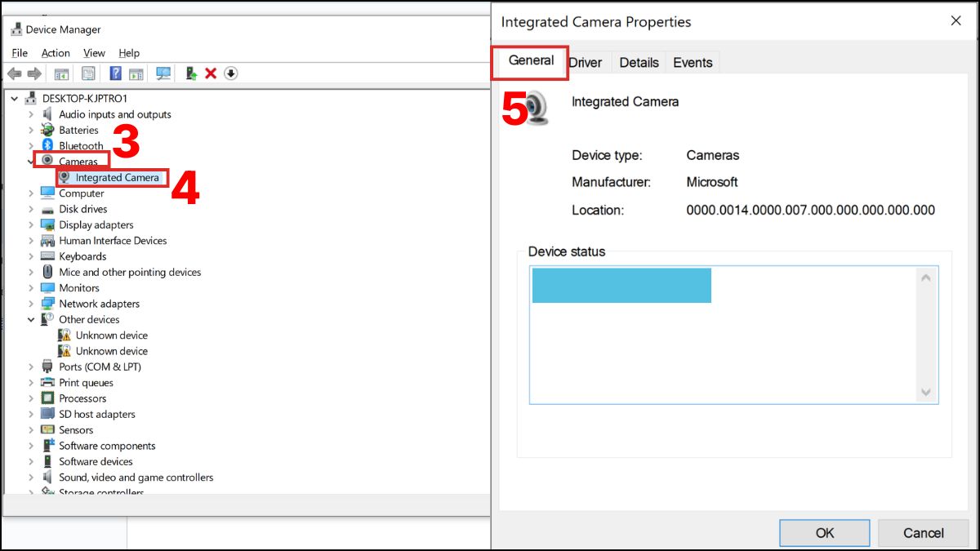Click the mouse icon for Mice and other pointing devices
This screenshot has width=980, height=551.
pos(47,272)
